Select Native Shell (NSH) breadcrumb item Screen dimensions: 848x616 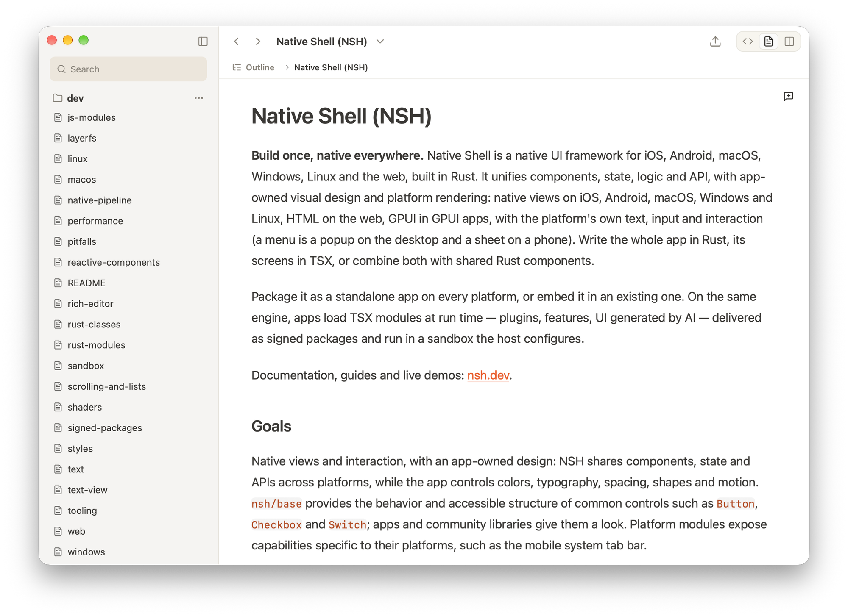click(331, 67)
